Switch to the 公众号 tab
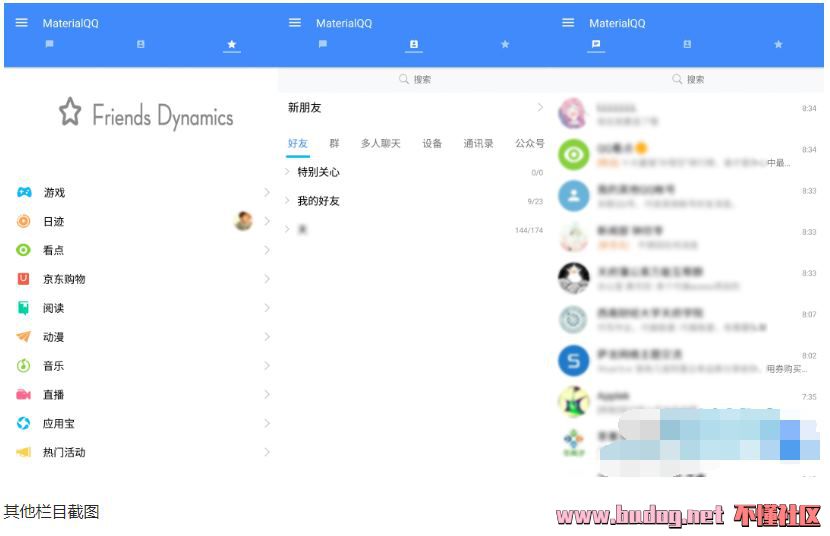This screenshot has height=536, width=830. pyautogui.click(x=530, y=143)
